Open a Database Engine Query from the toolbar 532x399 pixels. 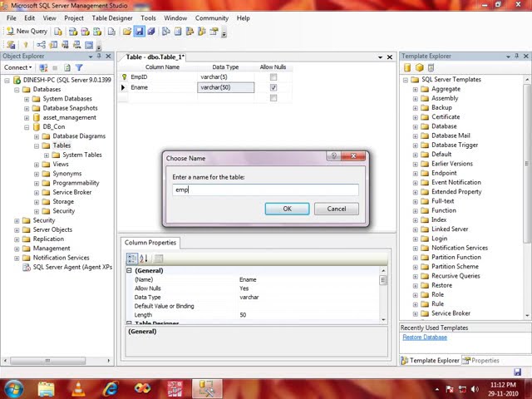click(x=58, y=32)
